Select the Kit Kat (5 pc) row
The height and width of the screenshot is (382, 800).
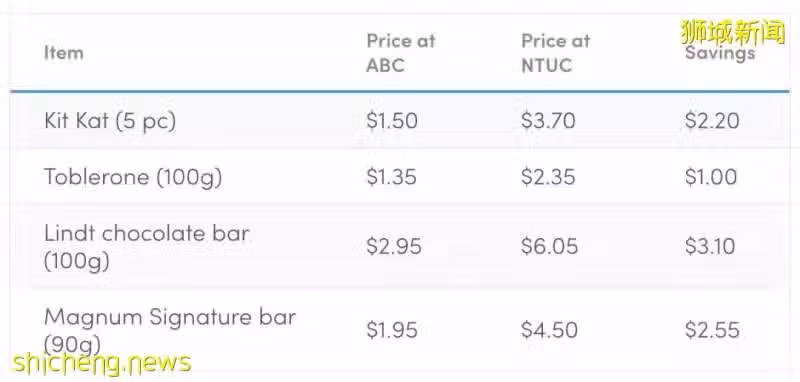(399, 121)
